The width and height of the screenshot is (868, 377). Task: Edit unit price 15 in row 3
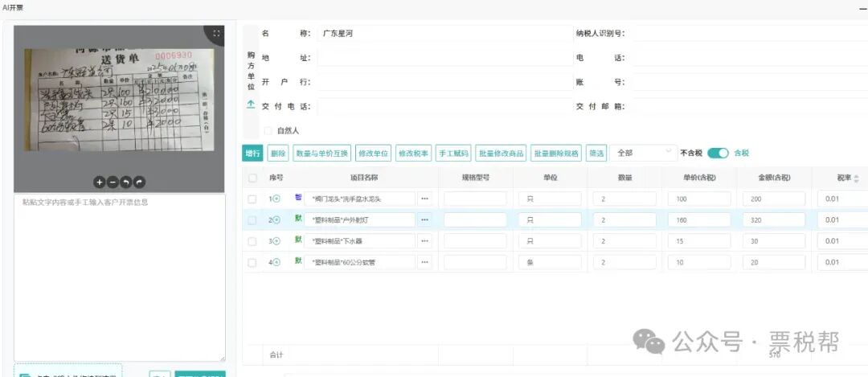pyautogui.click(x=699, y=241)
